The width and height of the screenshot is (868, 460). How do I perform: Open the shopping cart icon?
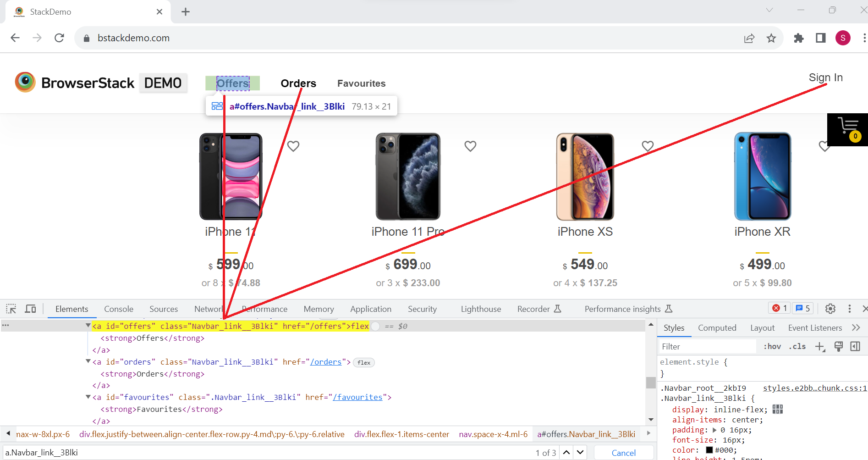point(848,130)
